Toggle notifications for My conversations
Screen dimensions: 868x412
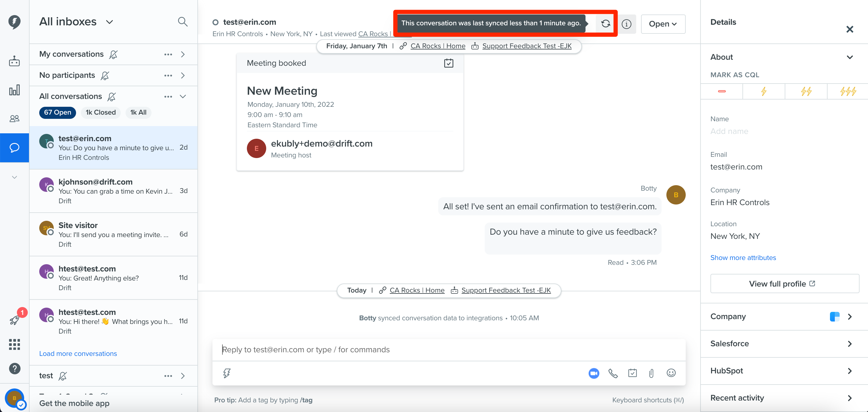coord(113,54)
